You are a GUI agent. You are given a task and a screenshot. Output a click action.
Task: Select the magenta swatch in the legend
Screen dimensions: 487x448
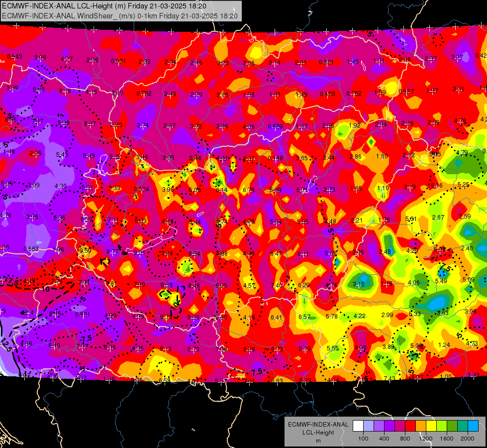pyautogui.click(x=400, y=426)
